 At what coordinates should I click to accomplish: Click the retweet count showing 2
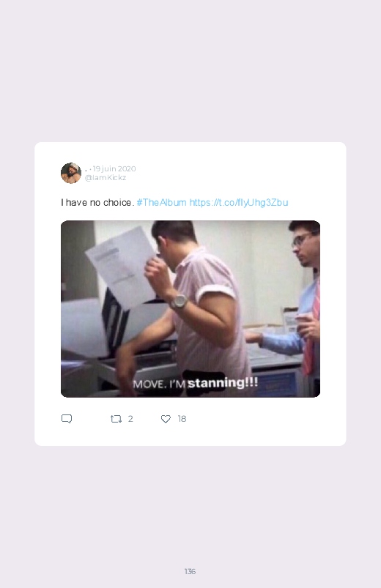pos(130,419)
